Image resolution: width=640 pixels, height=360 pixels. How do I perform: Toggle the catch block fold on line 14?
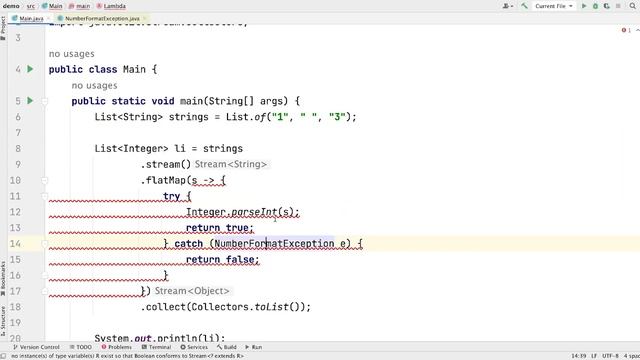point(44,244)
